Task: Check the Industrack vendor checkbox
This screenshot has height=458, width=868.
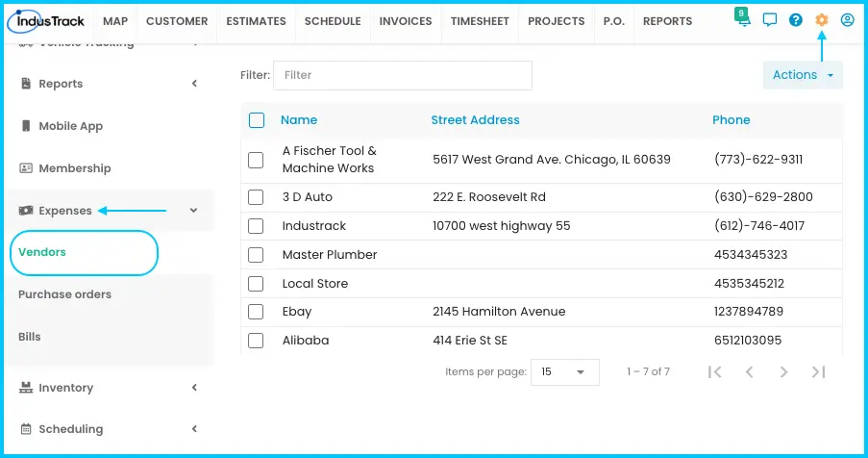Action: point(256,226)
